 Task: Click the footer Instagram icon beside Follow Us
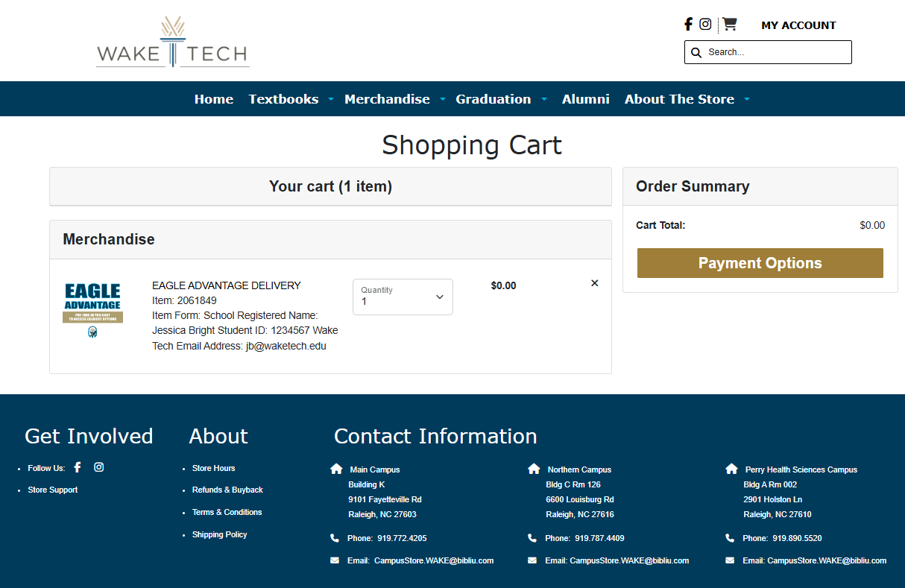98,467
